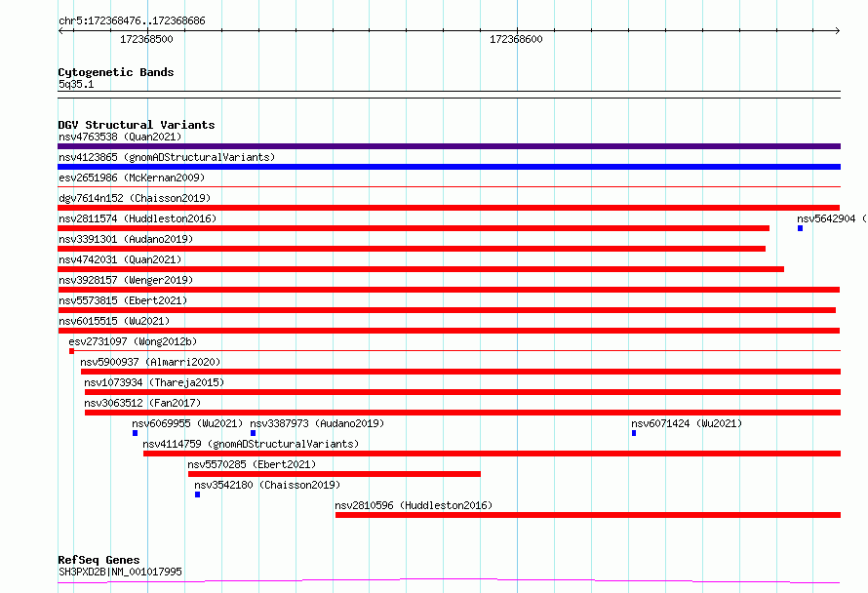The width and height of the screenshot is (868, 593).
Task: Click the nsv5642904 label text
Action: (x=832, y=218)
